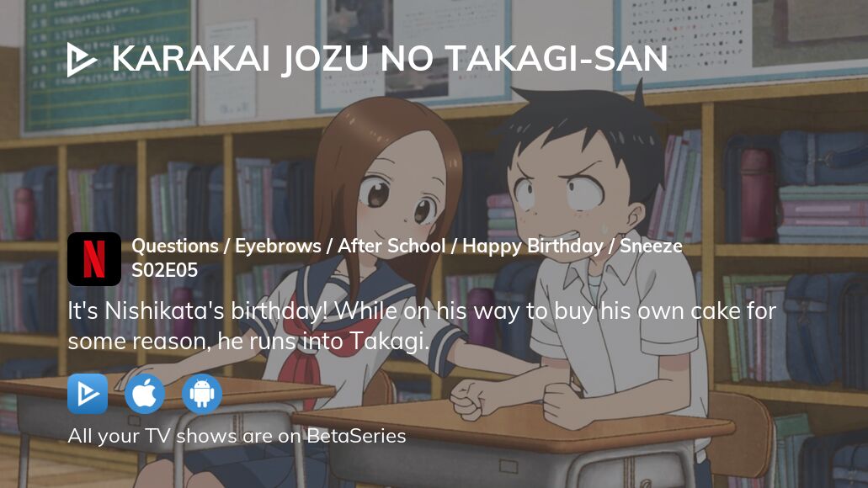868x488 pixels.
Task: Click the pink thermos on the right shelf
Action: point(757,194)
